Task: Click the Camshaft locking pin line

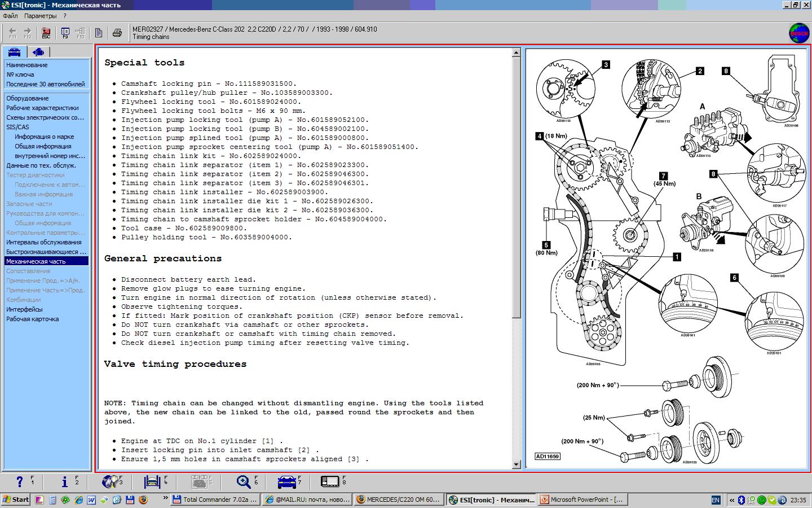Action: click(209, 84)
